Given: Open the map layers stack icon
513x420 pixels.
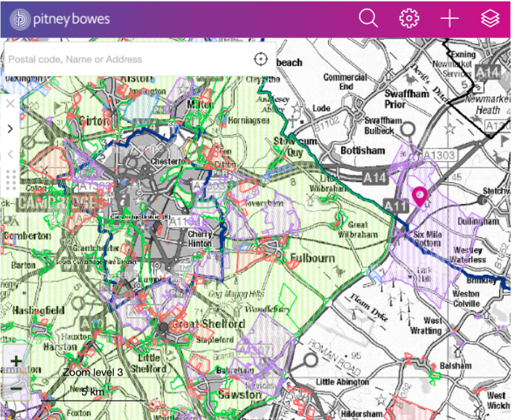Looking at the screenshot, I should pos(491,19).
